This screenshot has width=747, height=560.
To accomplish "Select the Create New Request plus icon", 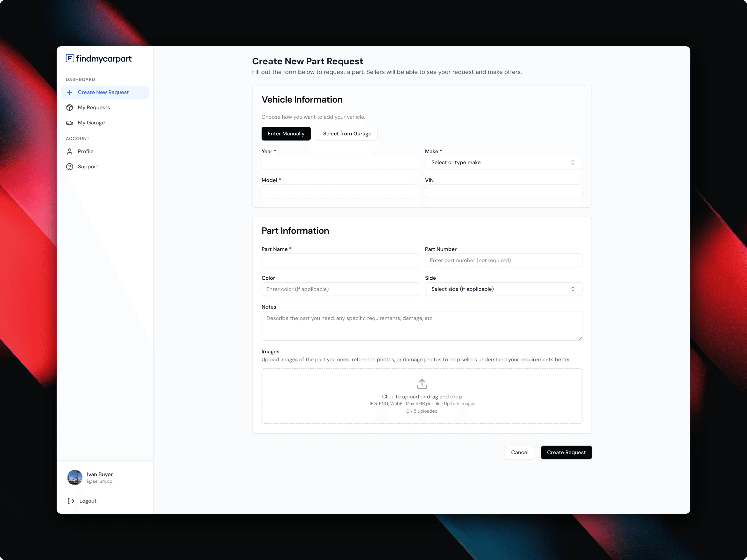I will (70, 92).
